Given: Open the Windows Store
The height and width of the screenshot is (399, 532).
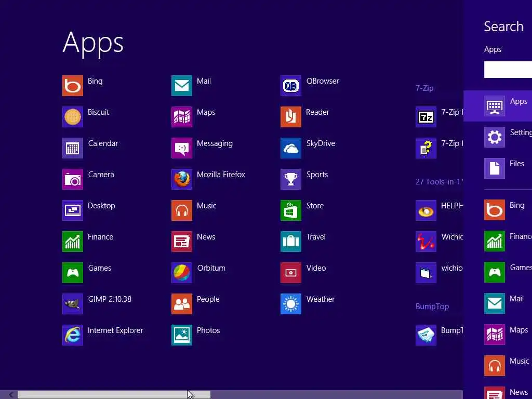Looking at the screenshot, I should pos(291,210).
